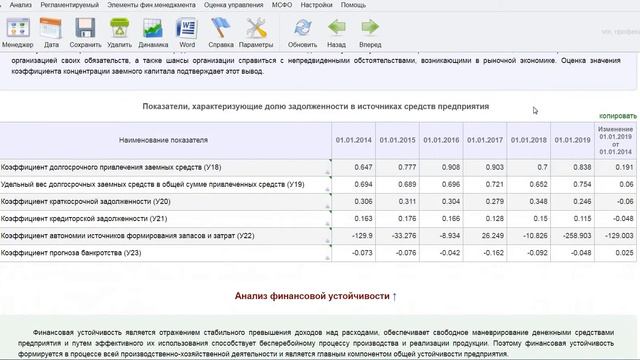This screenshot has width=640, height=360.
Task: Click value -33.276 in the У22 row
Action: 404,236
